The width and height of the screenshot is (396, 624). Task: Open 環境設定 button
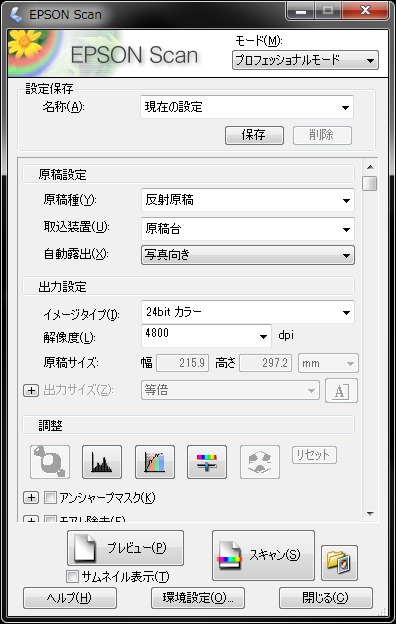click(198, 598)
